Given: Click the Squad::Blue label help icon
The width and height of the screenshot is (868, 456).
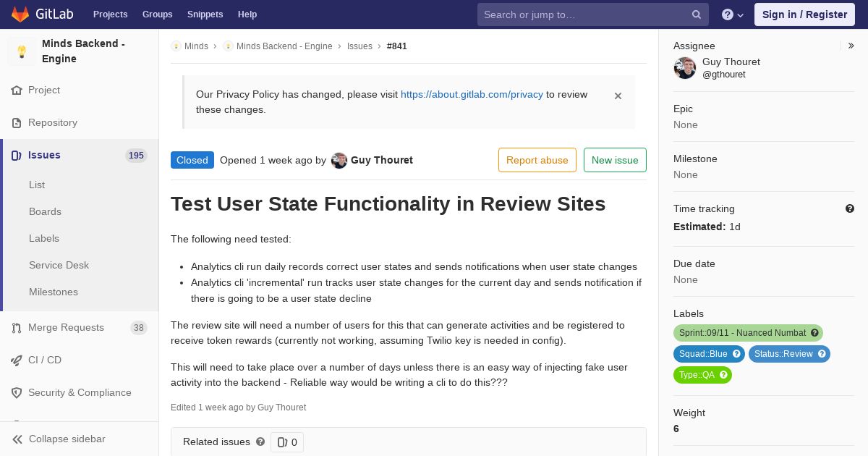Looking at the screenshot, I should (736, 354).
